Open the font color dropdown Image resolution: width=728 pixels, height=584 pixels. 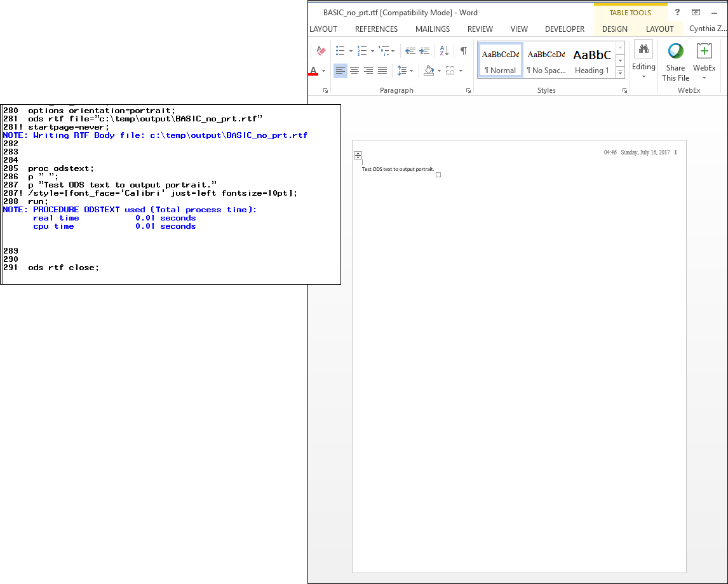[323, 71]
